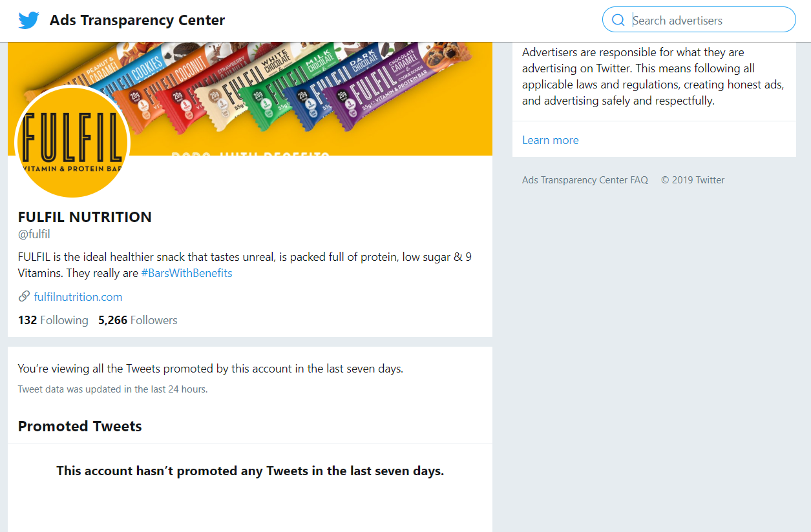Click the link chain icon beside fulfilnutrition.com

point(24,296)
